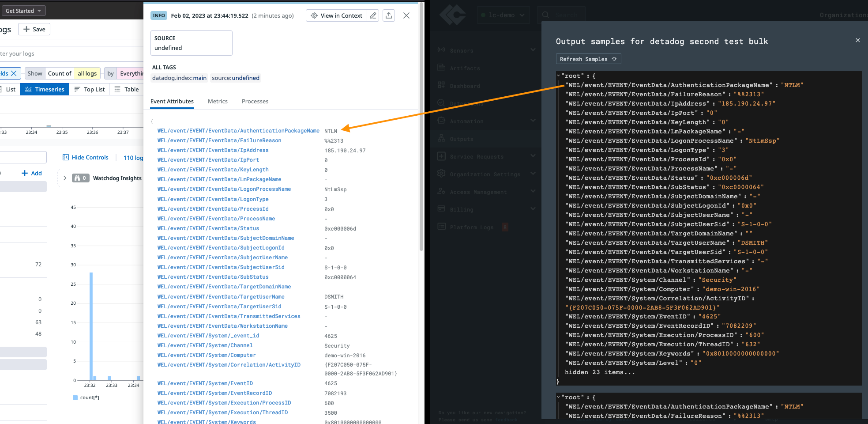868x424 pixels.
Task: Switch to the Metrics tab
Action: [218, 101]
